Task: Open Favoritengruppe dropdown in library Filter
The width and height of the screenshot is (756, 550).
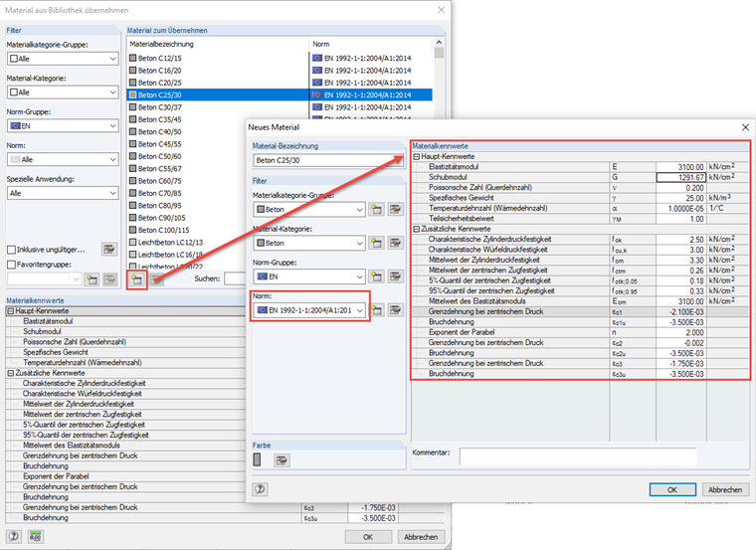Action: click(x=44, y=279)
